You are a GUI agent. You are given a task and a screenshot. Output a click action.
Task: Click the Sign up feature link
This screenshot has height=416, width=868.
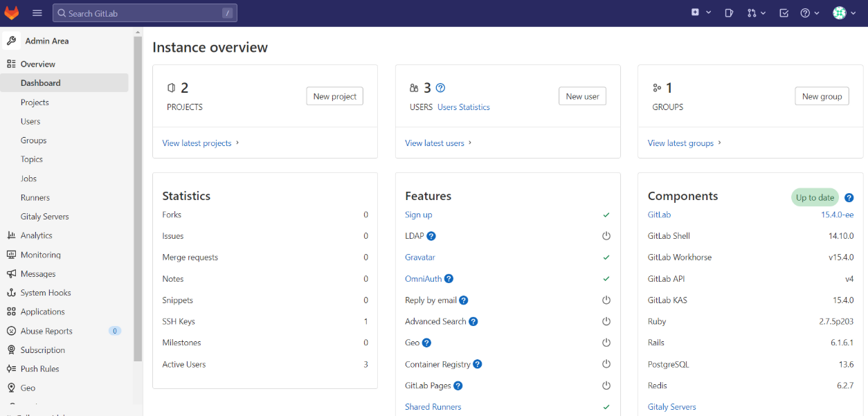click(x=419, y=215)
